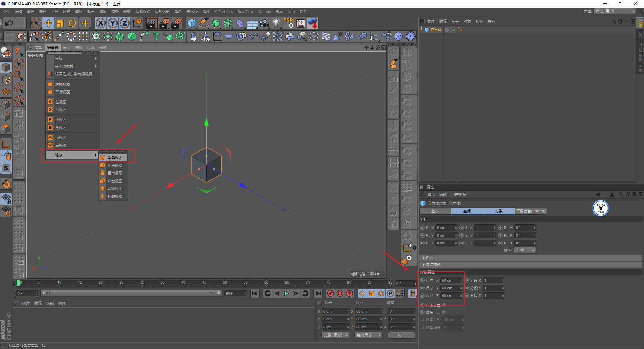Click the PSR 0 reset icon

[x=288, y=23]
